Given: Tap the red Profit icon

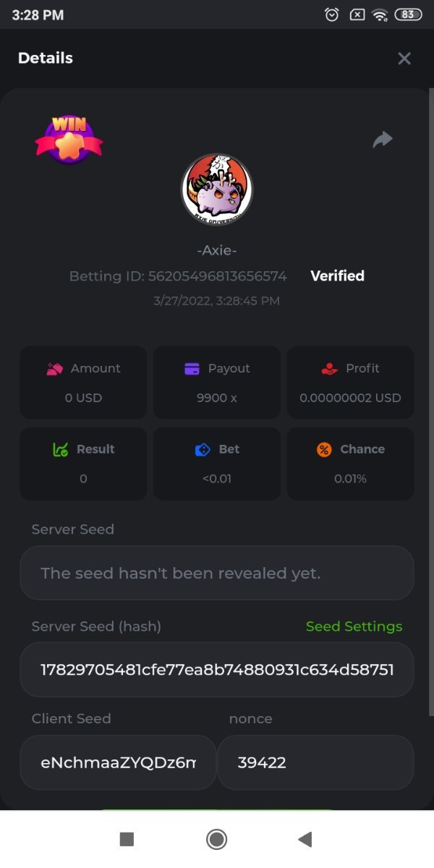Looking at the screenshot, I should pyautogui.click(x=329, y=369).
